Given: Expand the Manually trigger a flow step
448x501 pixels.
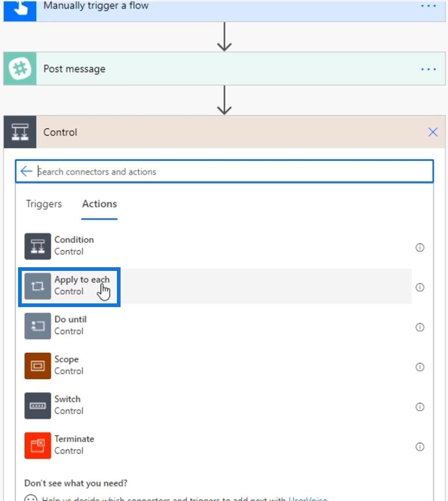Looking at the screenshot, I should pos(224,11).
